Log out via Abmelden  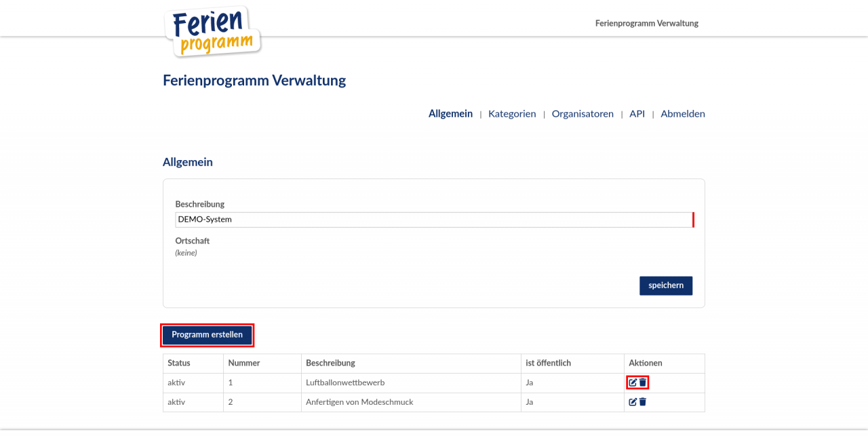coord(683,114)
